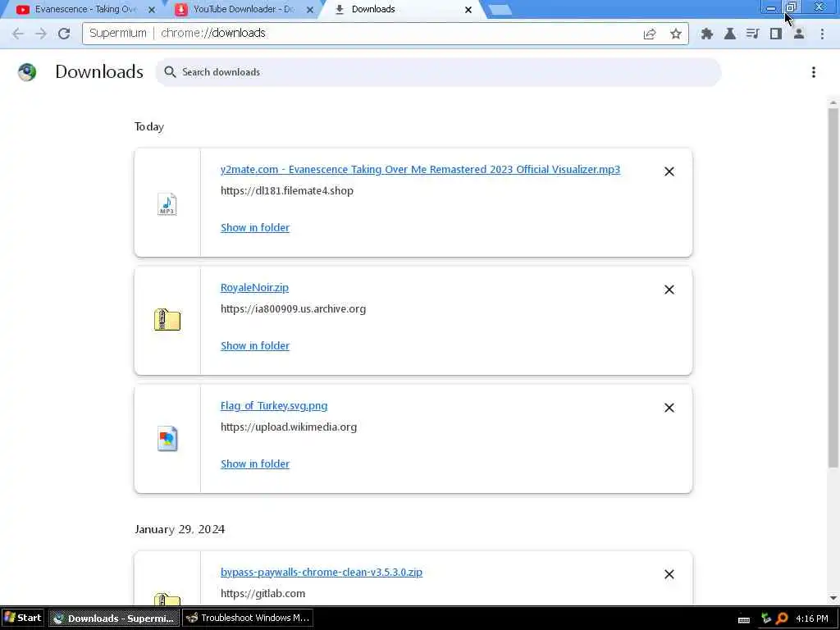Click the green tray arrow icon
The image size is (840, 630).
click(765, 619)
